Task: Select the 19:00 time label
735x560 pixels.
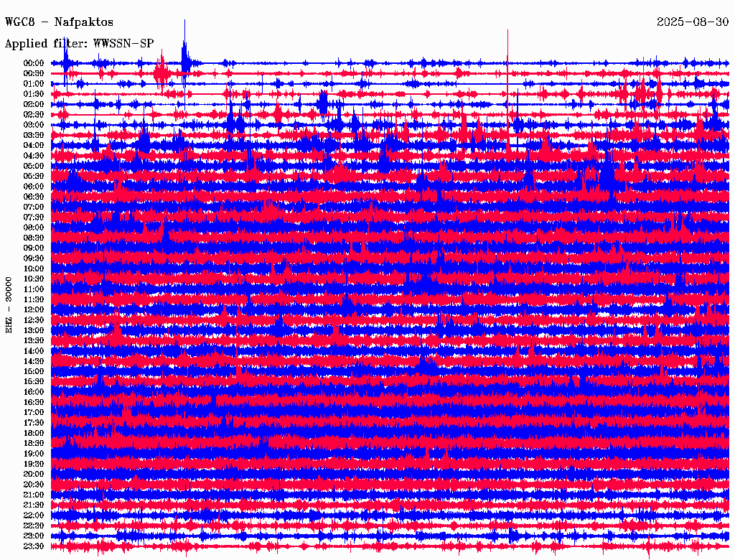Action: click(34, 454)
